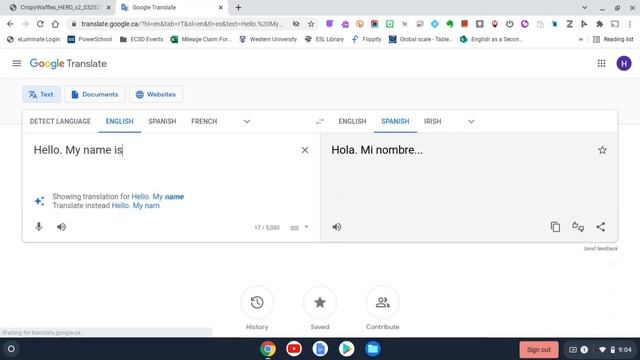Screen dimensions: 640x360
Task: Select Spanish as target language
Action: point(395,121)
